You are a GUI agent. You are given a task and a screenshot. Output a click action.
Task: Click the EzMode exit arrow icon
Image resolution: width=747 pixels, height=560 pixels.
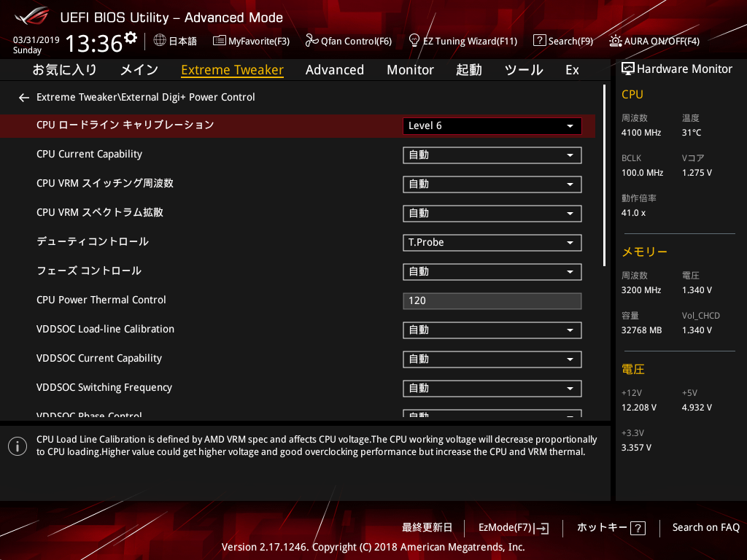click(x=542, y=528)
